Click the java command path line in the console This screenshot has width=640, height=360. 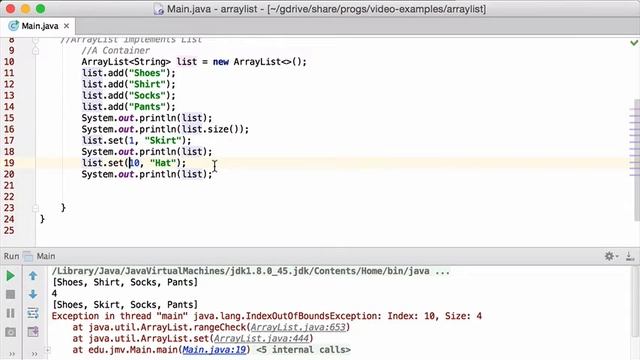tap(251, 271)
